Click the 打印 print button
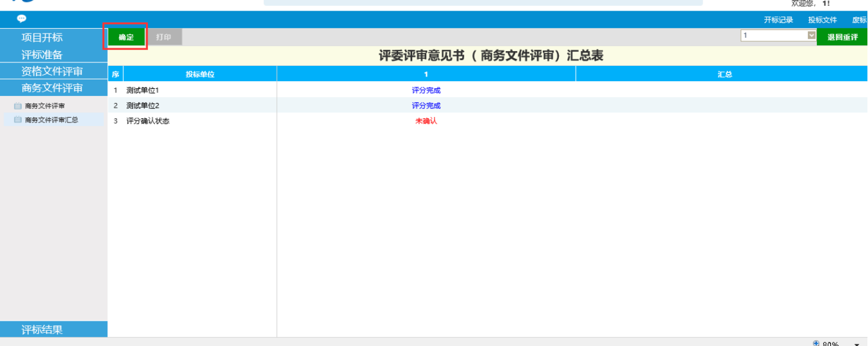 pos(164,37)
